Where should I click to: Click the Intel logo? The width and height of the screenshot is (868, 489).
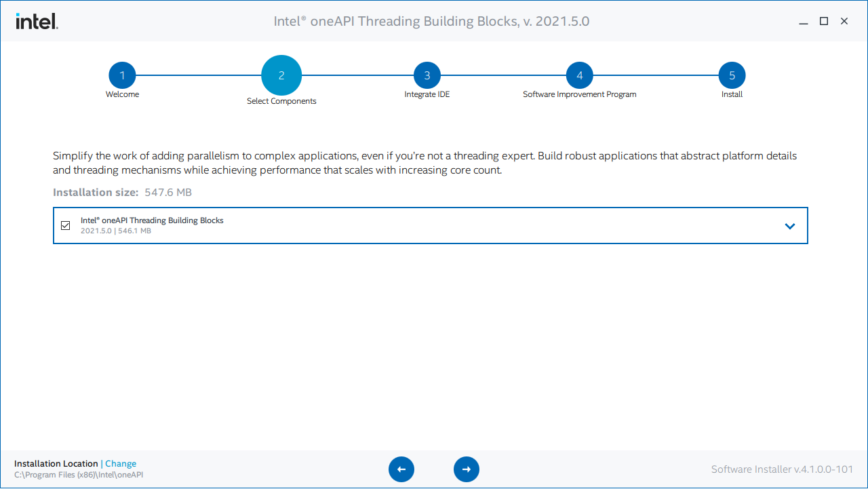(37, 21)
